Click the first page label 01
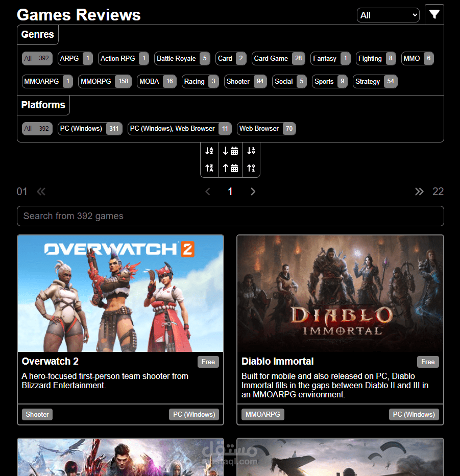460x476 pixels. [22, 192]
